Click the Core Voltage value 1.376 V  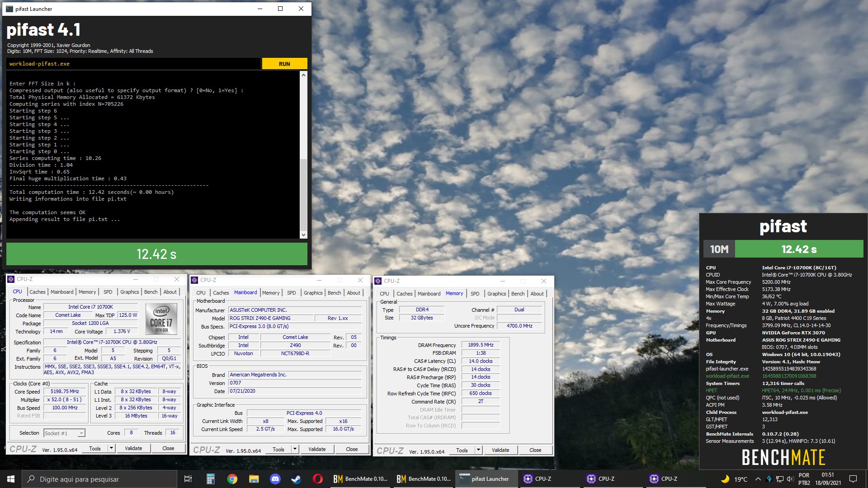[122, 331]
